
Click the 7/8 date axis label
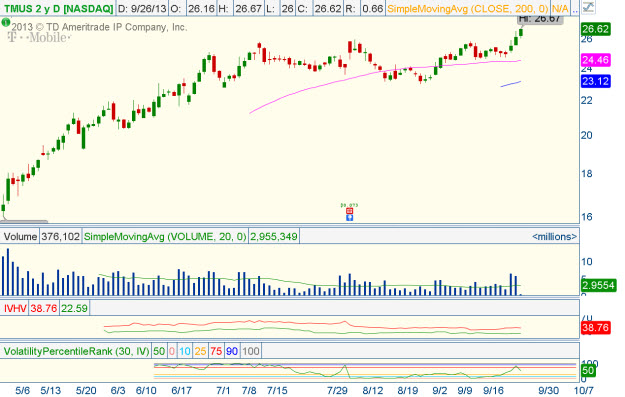[249, 390]
